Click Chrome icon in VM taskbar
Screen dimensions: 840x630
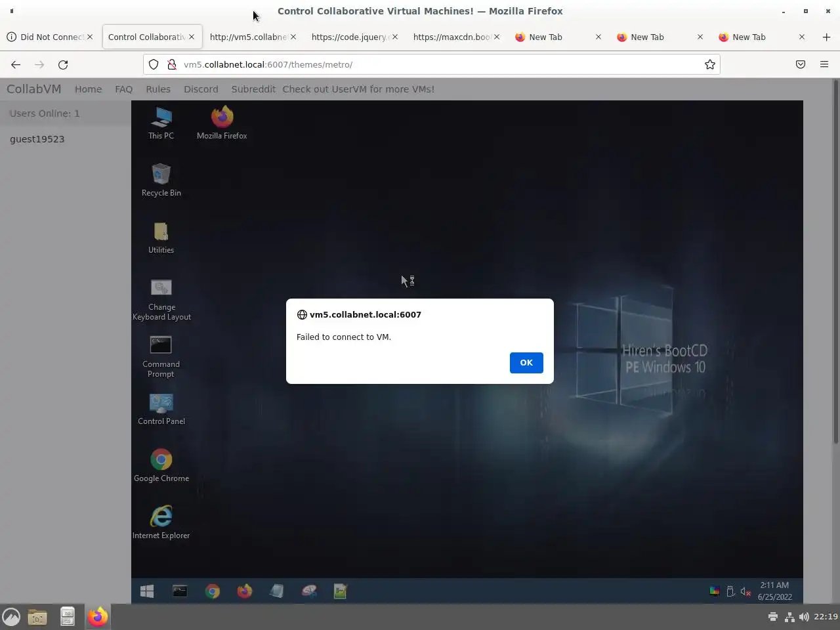point(212,591)
